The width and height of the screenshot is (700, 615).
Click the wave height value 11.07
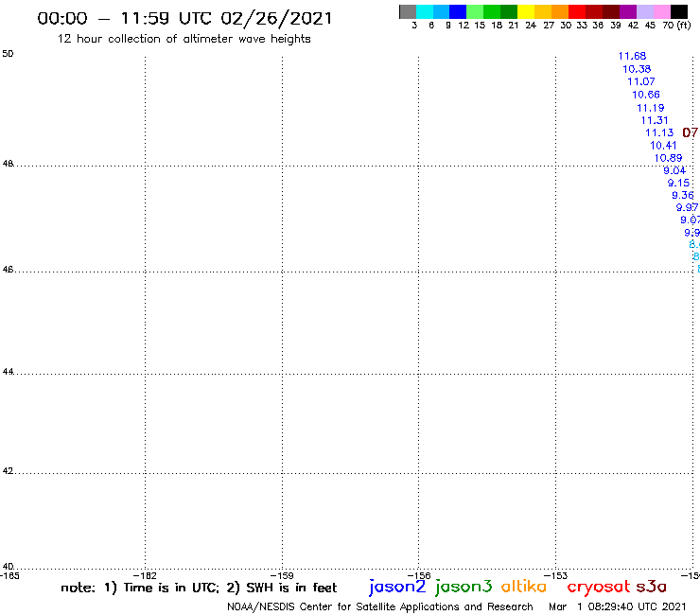coord(641,81)
